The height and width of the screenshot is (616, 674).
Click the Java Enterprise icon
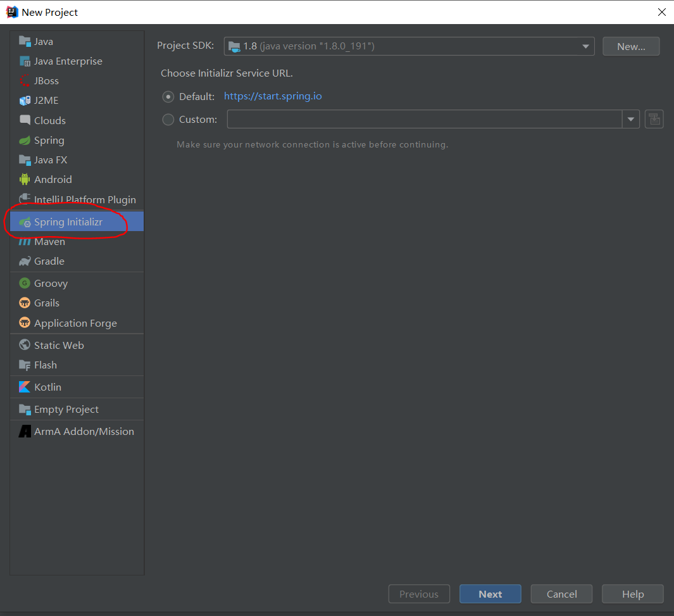(x=25, y=61)
